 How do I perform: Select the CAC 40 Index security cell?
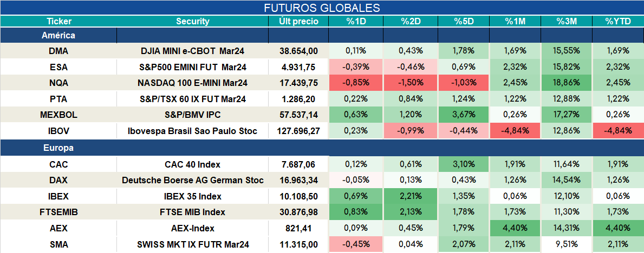point(193,164)
